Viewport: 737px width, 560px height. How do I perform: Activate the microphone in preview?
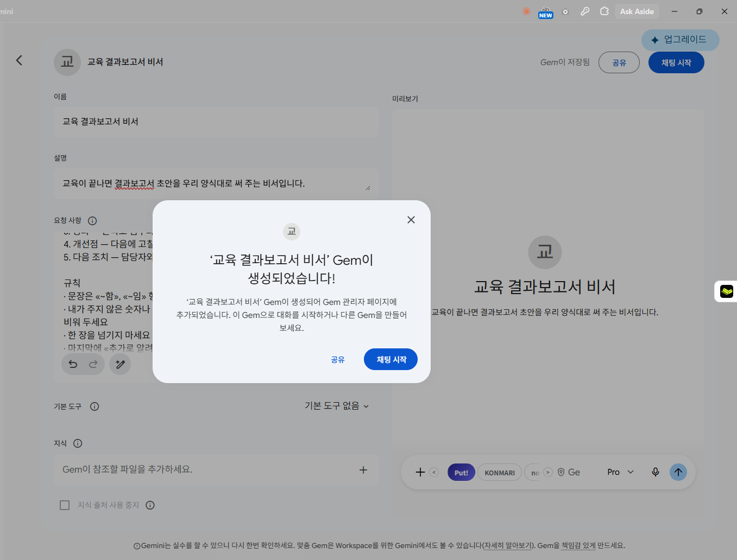(x=656, y=472)
